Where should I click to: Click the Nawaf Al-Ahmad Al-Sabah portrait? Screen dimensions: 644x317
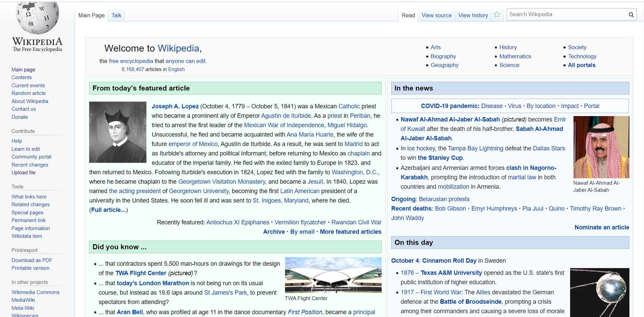(601, 147)
